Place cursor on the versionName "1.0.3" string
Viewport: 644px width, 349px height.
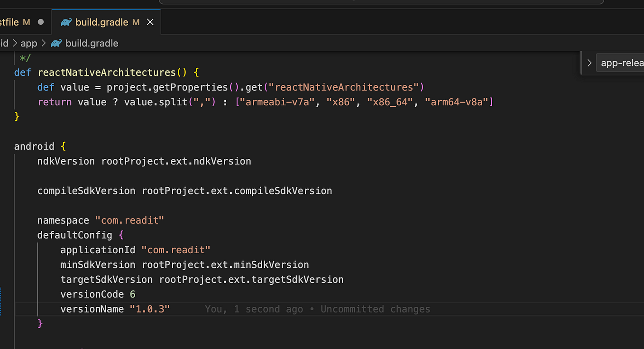click(x=150, y=309)
